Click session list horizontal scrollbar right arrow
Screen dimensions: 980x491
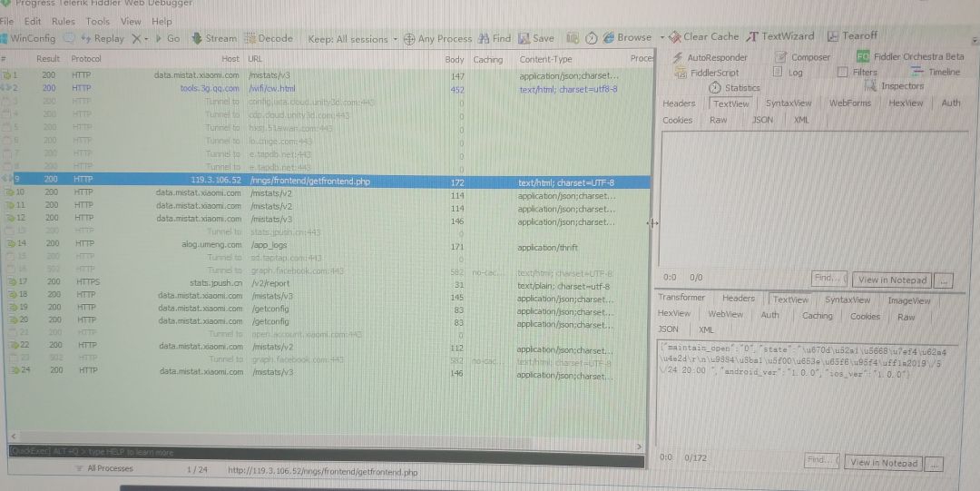639,446
